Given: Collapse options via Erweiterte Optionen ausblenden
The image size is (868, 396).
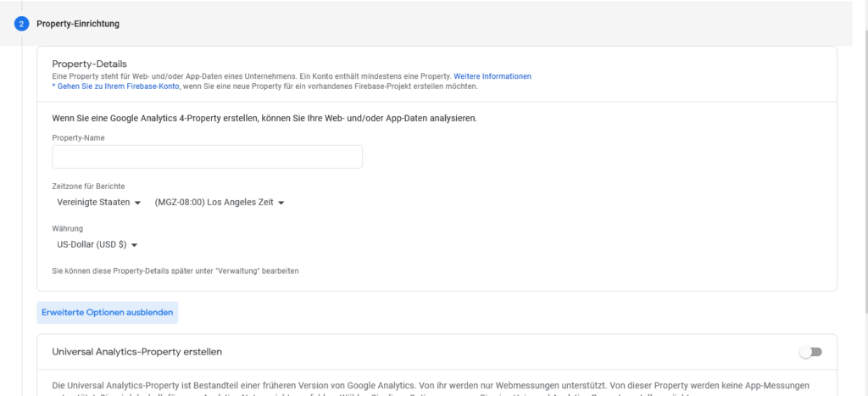Looking at the screenshot, I should [x=108, y=312].
